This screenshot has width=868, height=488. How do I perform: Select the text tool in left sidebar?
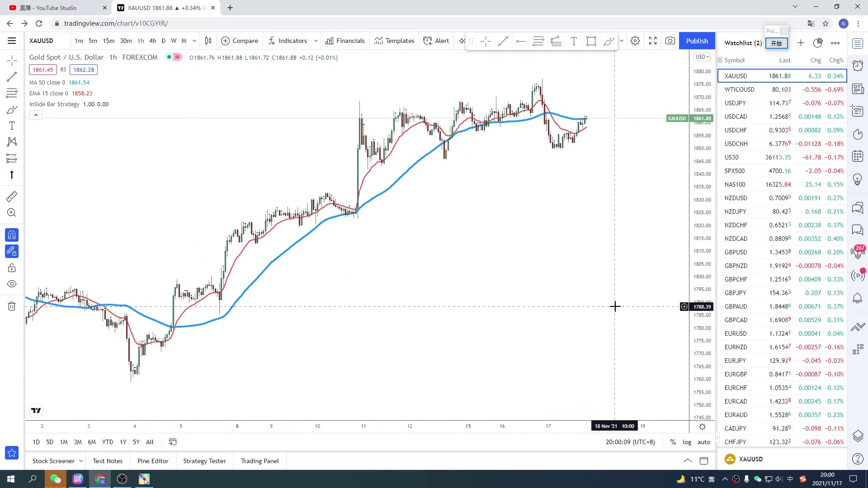12,126
